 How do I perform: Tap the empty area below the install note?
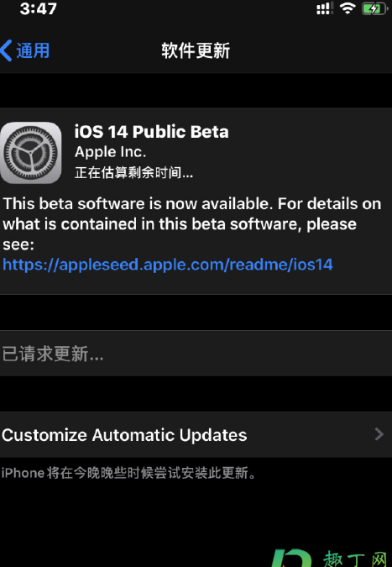(196, 513)
